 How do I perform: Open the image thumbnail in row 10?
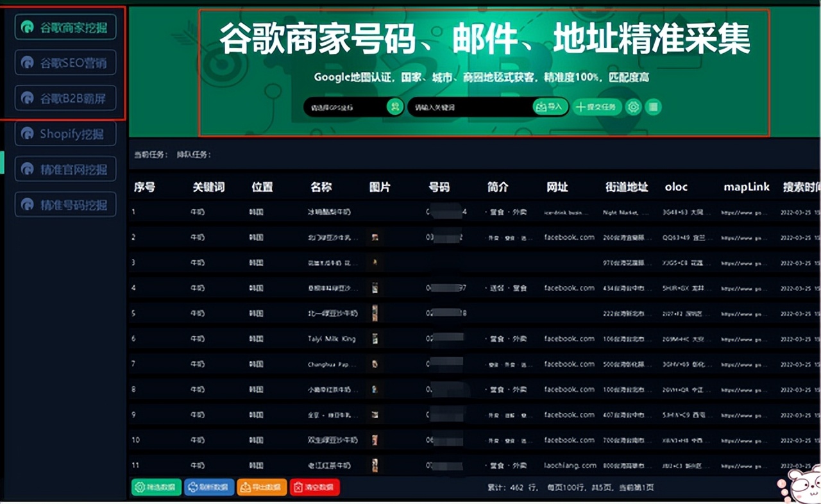[x=375, y=440]
